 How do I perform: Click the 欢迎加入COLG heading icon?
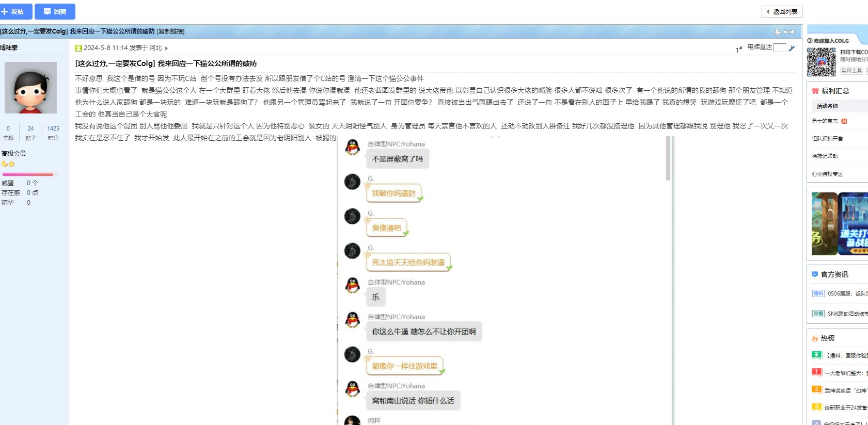(810, 41)
